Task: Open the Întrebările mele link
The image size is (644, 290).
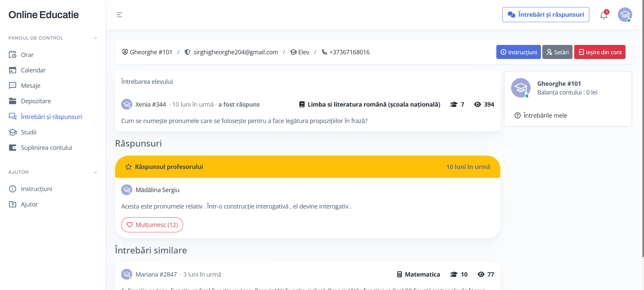Action: point(545,115)
